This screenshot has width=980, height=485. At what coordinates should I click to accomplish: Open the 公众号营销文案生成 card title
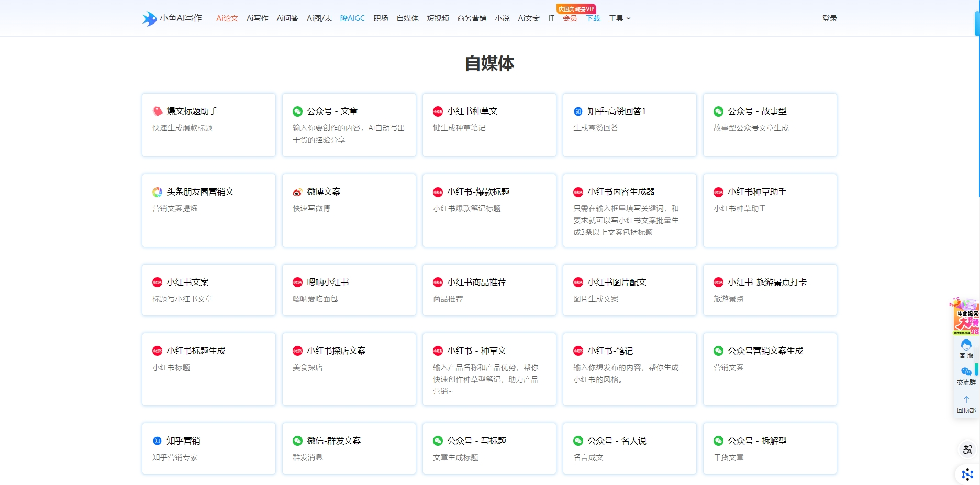coord(765,351)
